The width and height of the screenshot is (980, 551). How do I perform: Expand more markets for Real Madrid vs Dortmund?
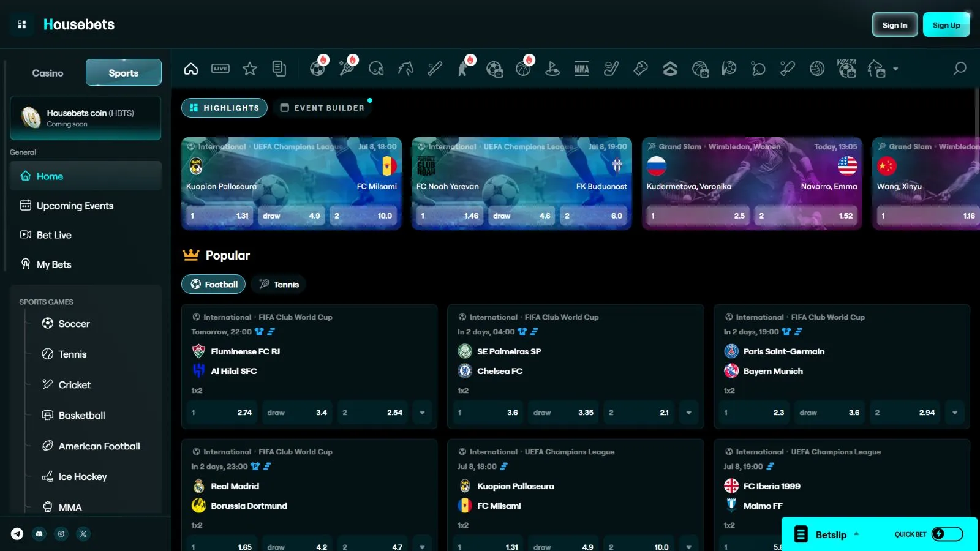coord(422,547)
